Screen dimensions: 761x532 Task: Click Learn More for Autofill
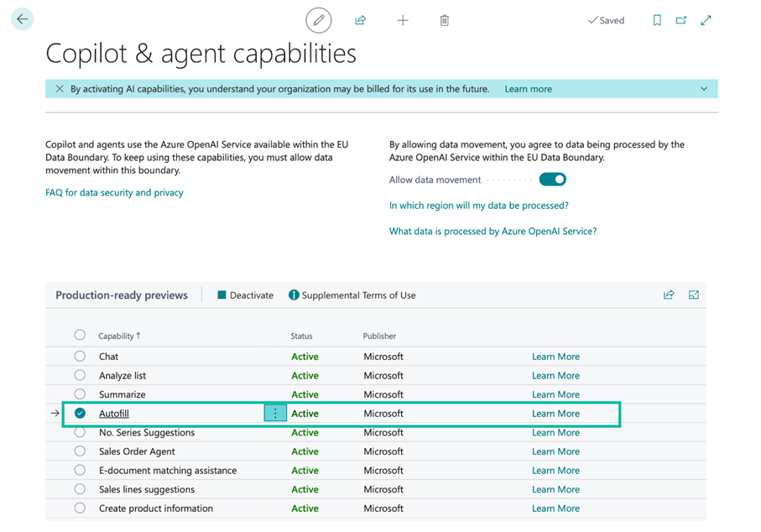pyautogui.click(x=555, y=414)
